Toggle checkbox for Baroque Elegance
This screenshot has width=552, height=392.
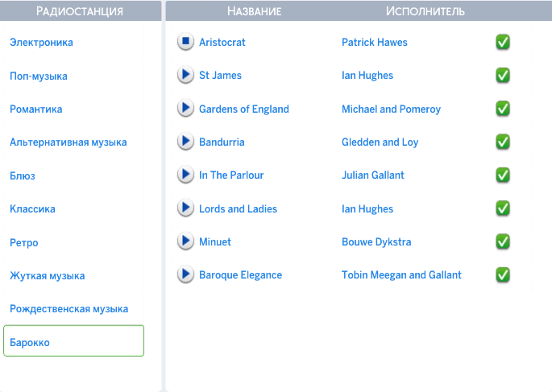click(503, 274)
